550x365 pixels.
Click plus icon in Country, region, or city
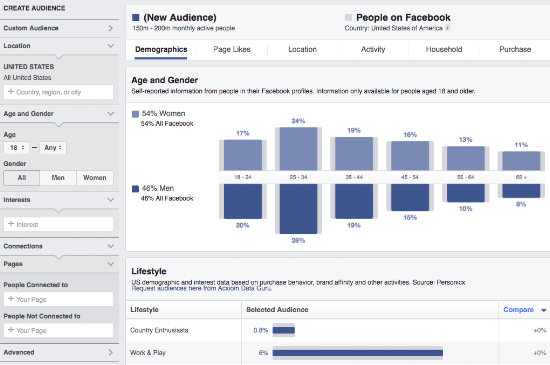(x=11, y=92)
